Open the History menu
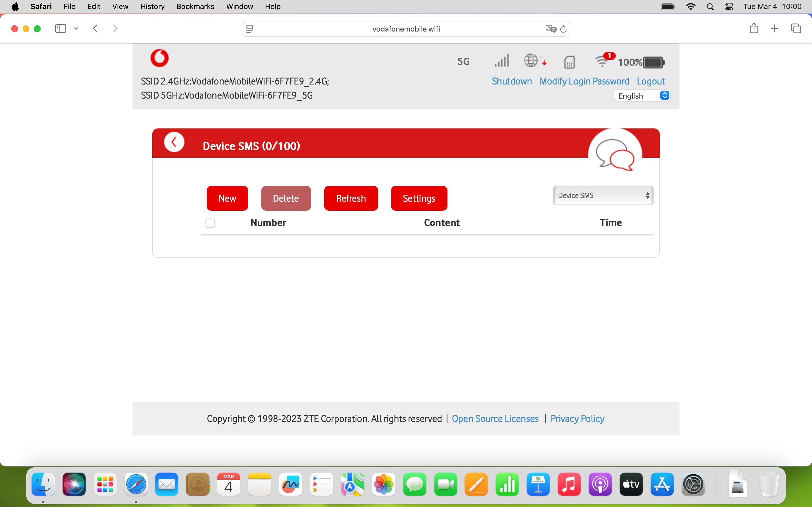Viewport: 812px width, 507px height. 152,6
